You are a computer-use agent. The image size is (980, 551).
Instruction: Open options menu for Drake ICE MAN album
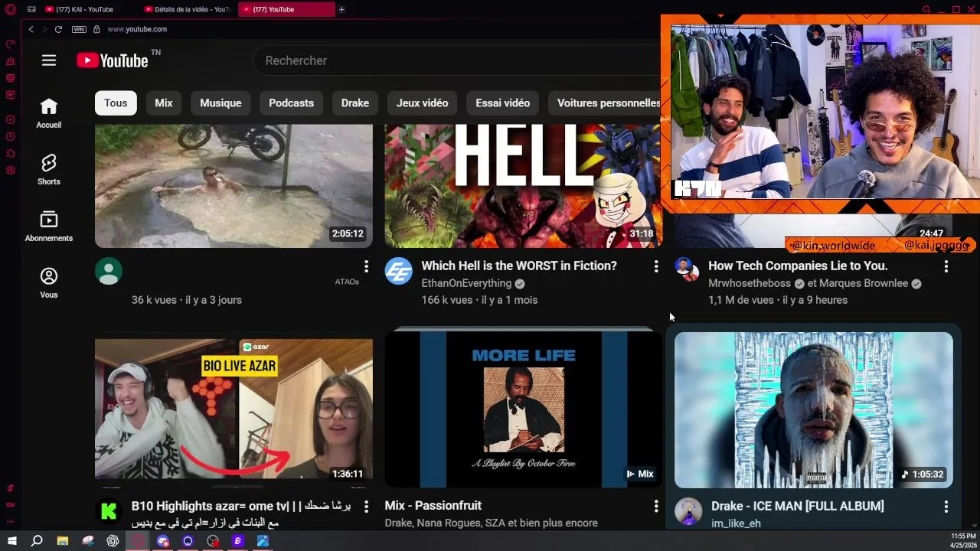[x=946, y=507]
